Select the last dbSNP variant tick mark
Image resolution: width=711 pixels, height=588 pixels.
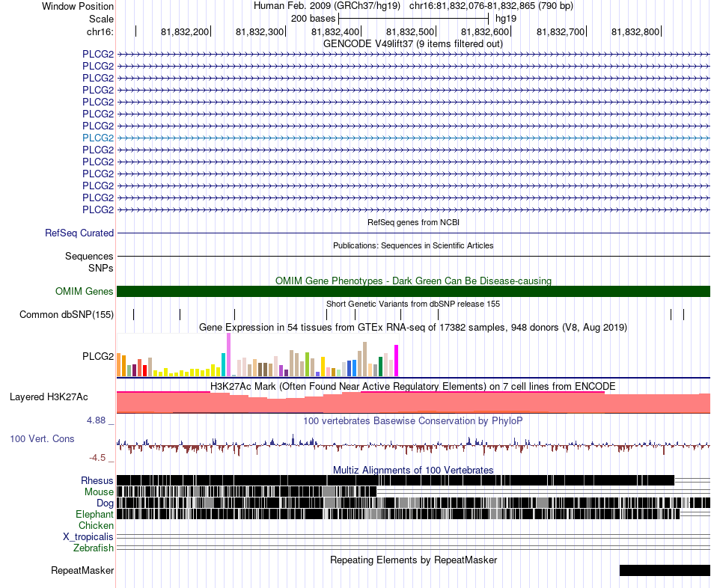click(x=684, y=315)
